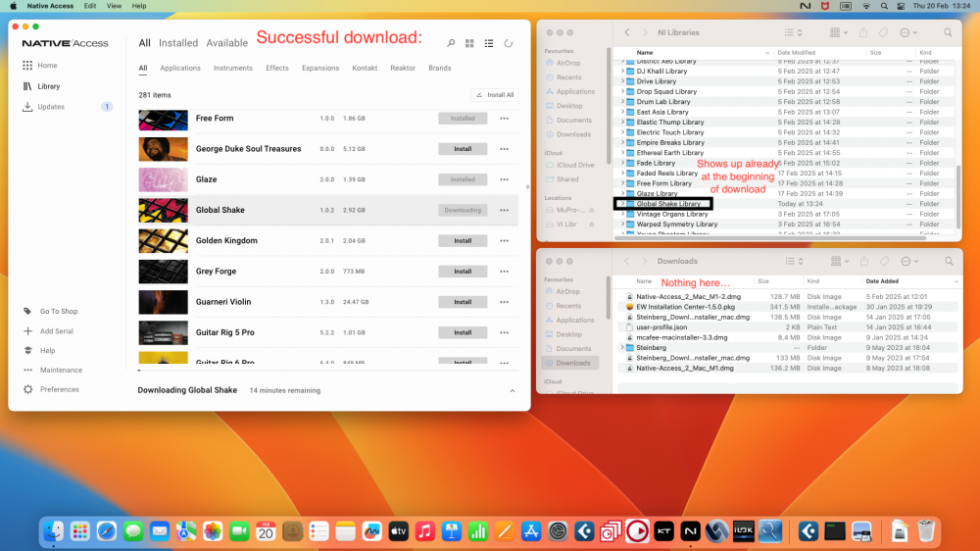
Task: Open Wi-Fi status in menu bar
Action: click(x=865, y=6)
